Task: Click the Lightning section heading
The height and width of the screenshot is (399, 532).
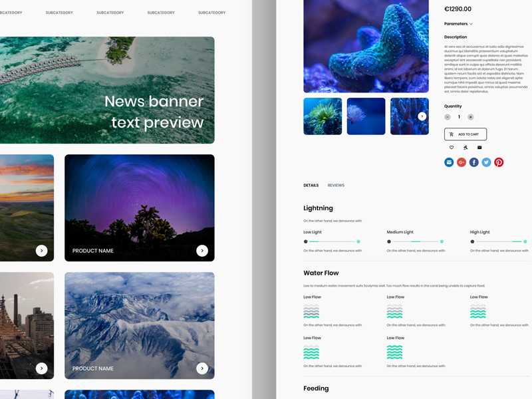Action: pos(319,208)
